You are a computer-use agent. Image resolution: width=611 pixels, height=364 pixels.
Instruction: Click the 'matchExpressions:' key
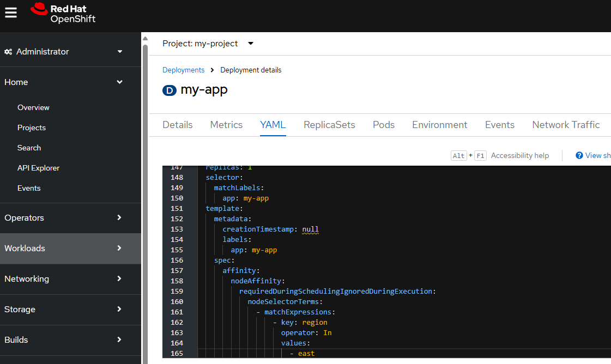[300, 312]
